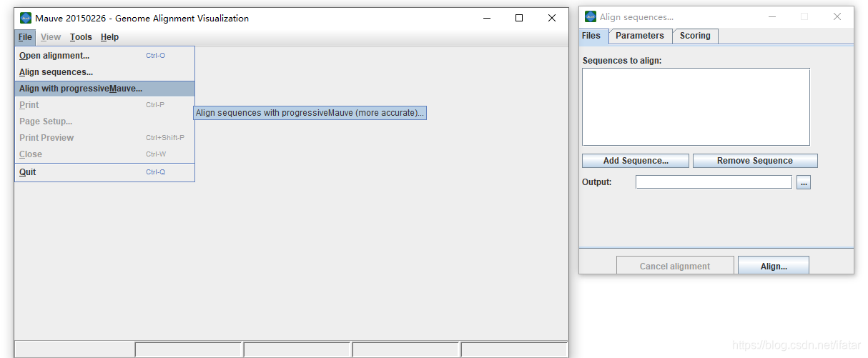Click inside the Sequences to align list
Screen dimensions: 868x358
click(x=696, y=107)
